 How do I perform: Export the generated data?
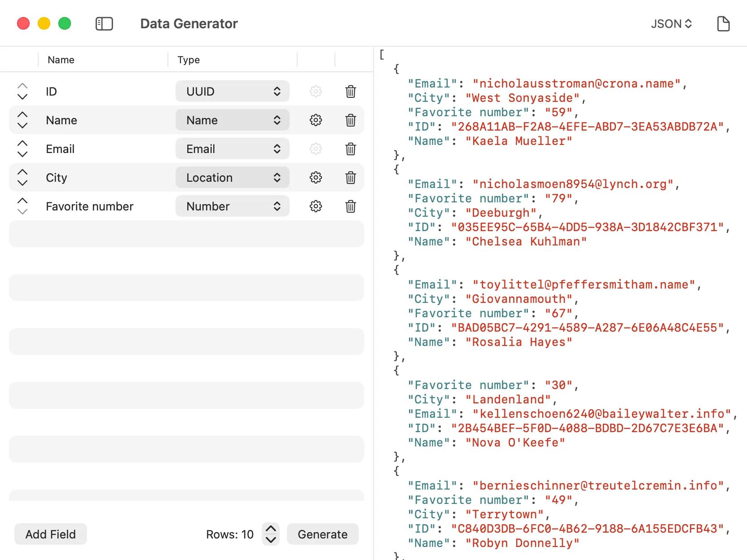(723, 24)
